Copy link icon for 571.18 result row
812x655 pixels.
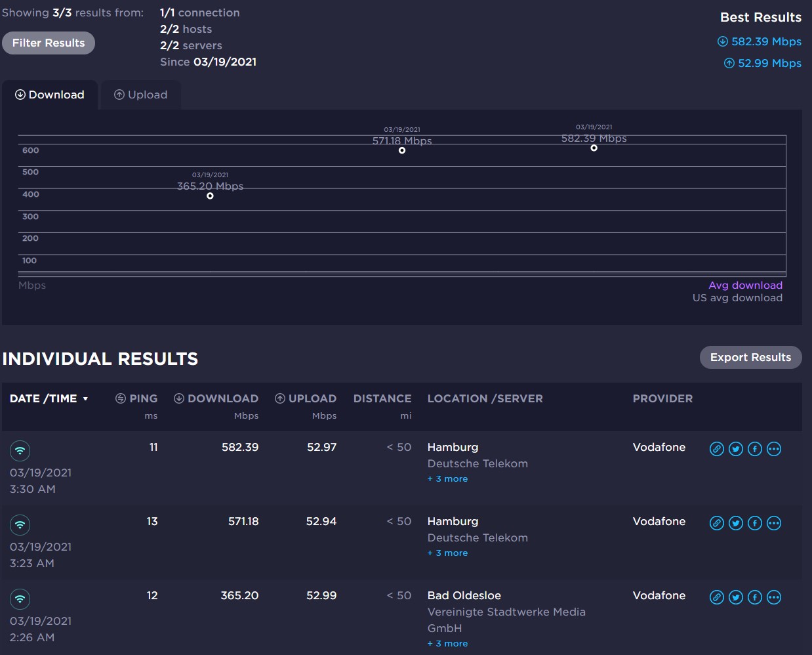click(x=717, y=523)
